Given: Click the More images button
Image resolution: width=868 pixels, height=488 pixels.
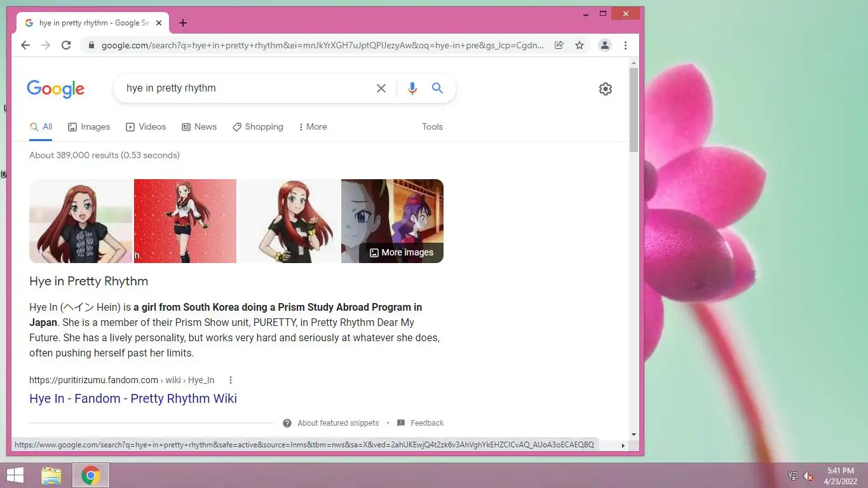Looking at the screenshot, I should click(401, 252).
